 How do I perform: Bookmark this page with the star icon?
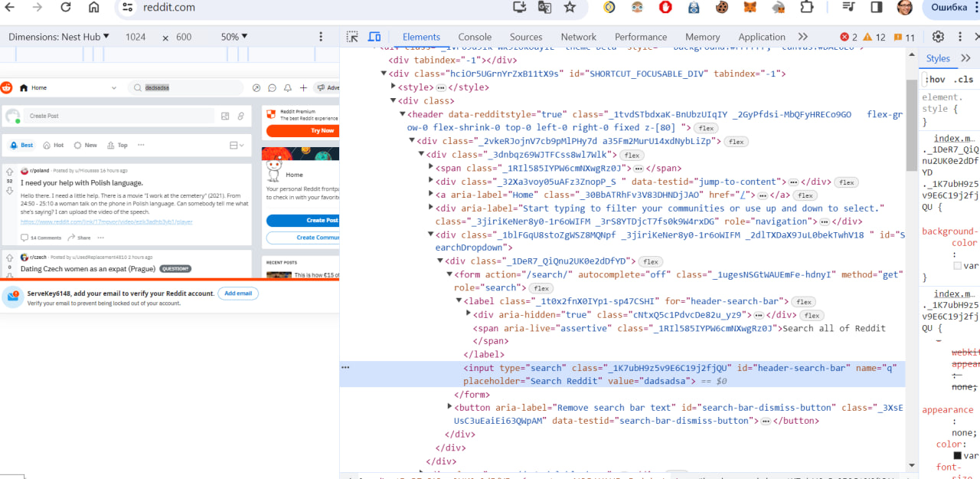pyautogui.click(x=570, y=8)
